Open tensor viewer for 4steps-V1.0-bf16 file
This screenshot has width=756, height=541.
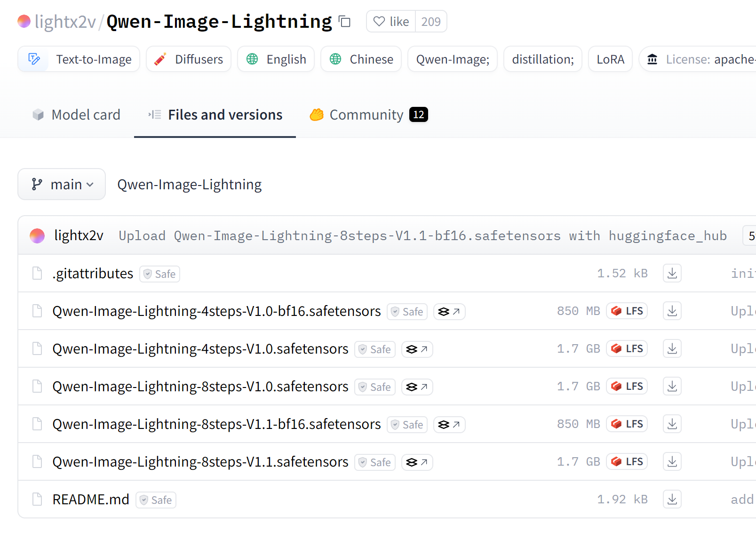point(449,312)
